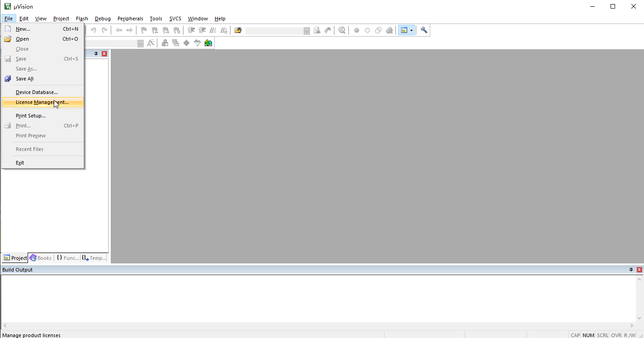Screen dimensions: 644x338
Task: Select the Project tab
Action: 15,258
